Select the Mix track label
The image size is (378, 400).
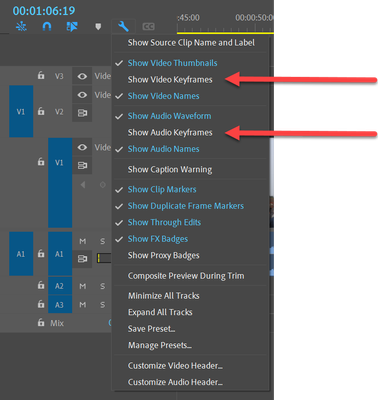point(57,323)
